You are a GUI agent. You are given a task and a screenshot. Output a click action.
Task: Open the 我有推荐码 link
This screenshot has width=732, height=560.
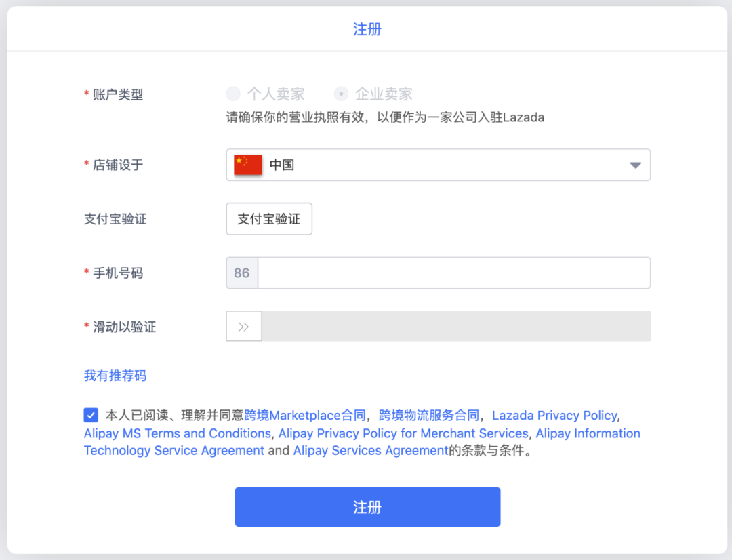[115, 375]
